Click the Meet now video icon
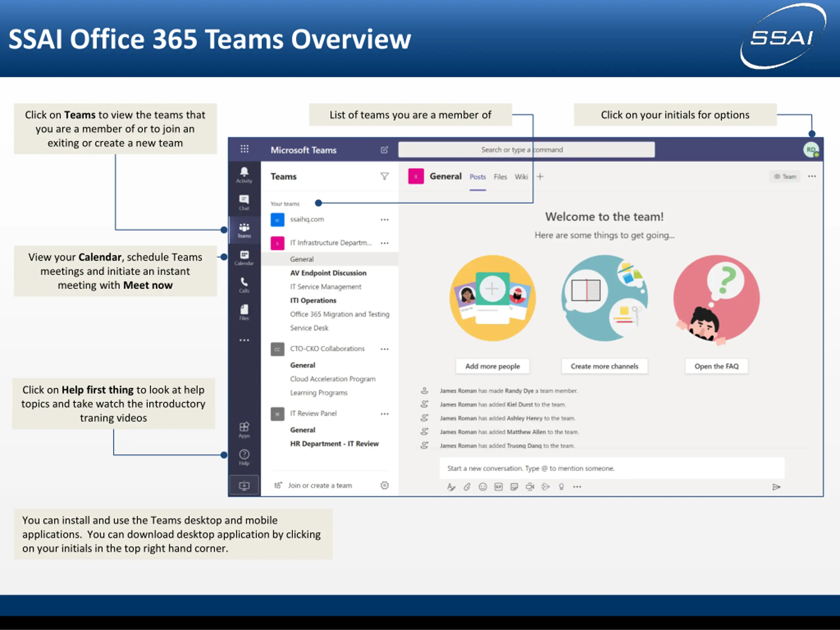Image resolution: width=840 pixels, height=630 pixels. 530,487
